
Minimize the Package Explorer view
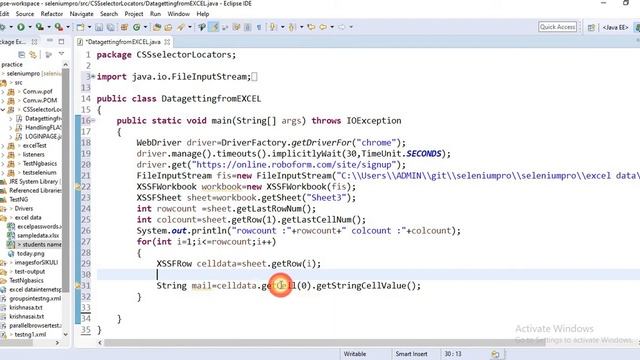[x=50, y=41]
